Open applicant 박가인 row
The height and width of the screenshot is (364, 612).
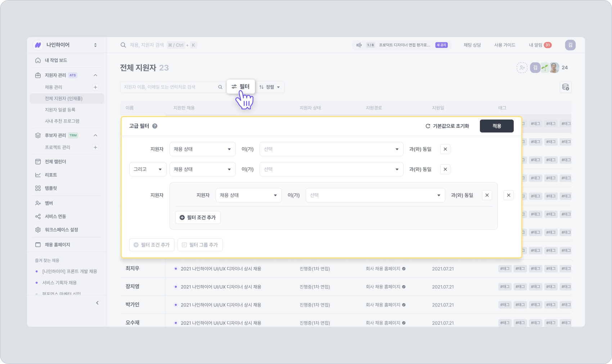[x=346, y=305]
